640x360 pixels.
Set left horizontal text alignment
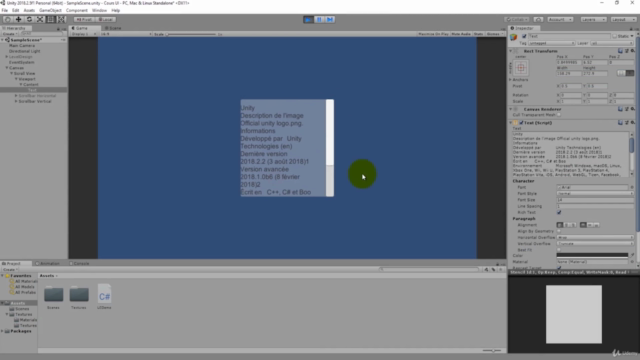[560, 225]
